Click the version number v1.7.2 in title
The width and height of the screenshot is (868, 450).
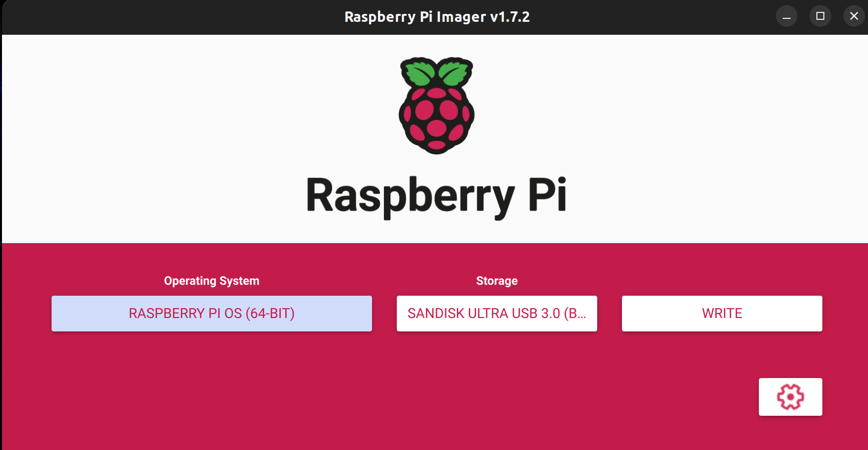tap(510, 17)
